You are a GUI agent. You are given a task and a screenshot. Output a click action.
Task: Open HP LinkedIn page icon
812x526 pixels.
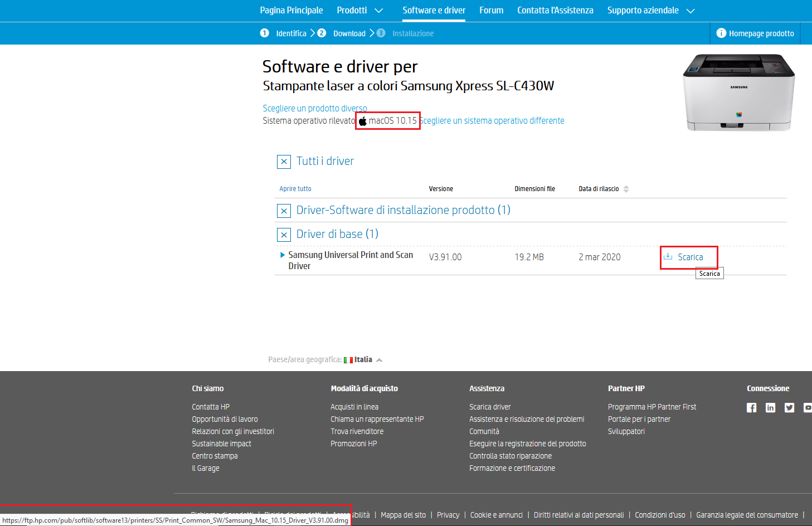click(771, 408)
